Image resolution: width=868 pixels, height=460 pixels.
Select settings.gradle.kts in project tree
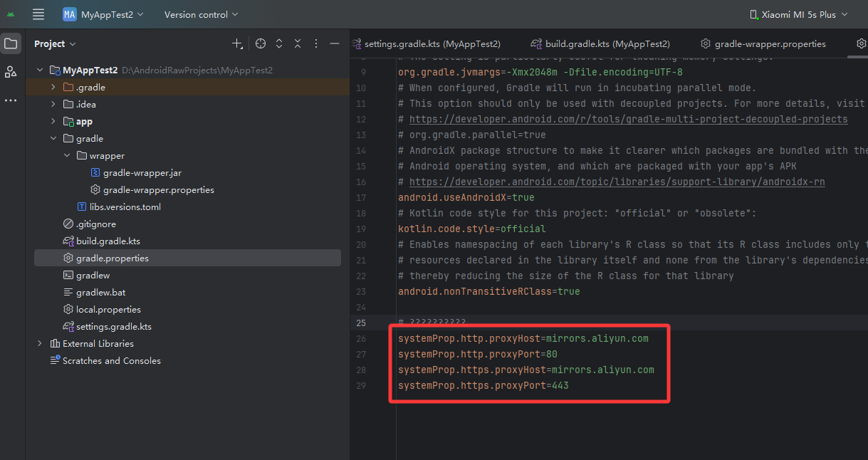114,327
